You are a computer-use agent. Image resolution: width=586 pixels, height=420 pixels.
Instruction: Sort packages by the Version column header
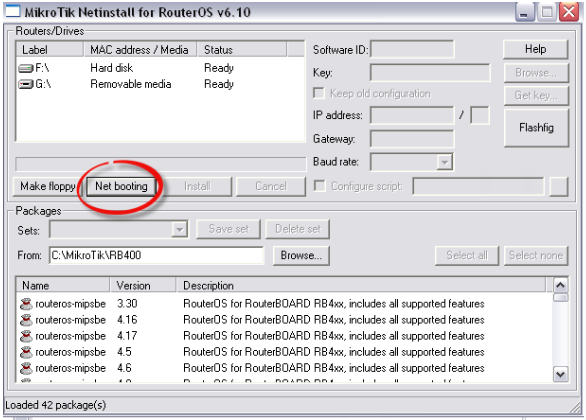coord(143,285)
